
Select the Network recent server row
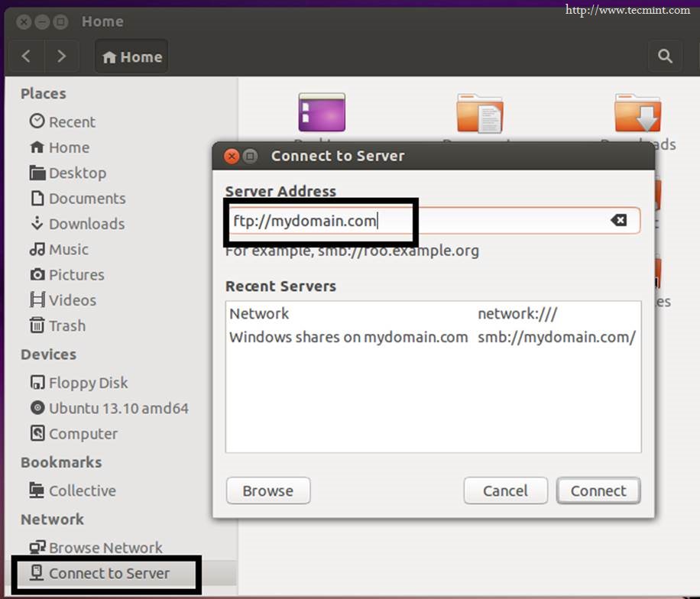[433, 313]
